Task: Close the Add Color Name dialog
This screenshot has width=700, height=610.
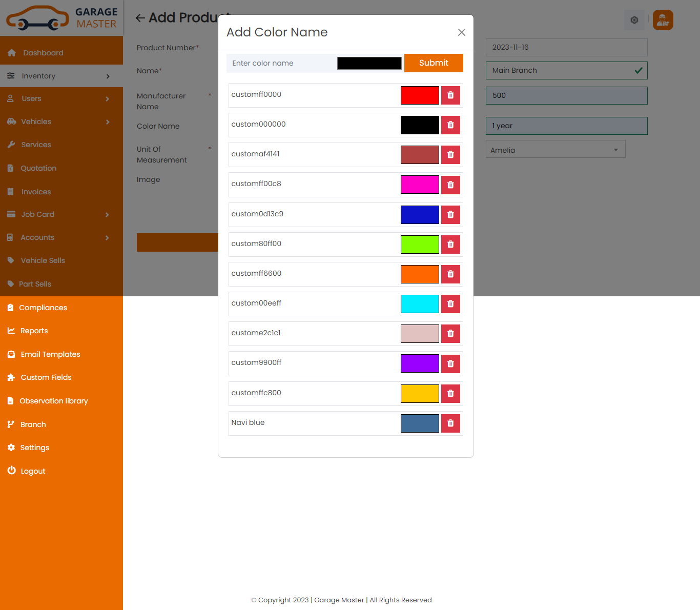Action: tap(461, 32)
